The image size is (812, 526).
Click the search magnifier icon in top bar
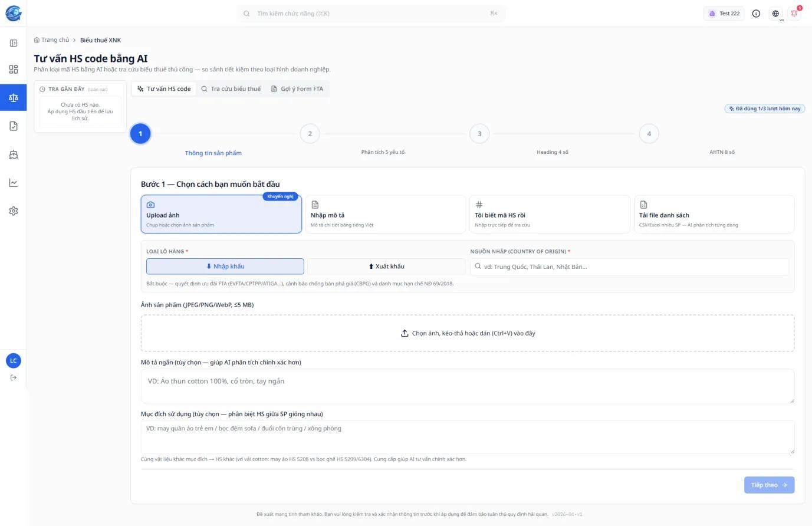(x=246, y=14)
